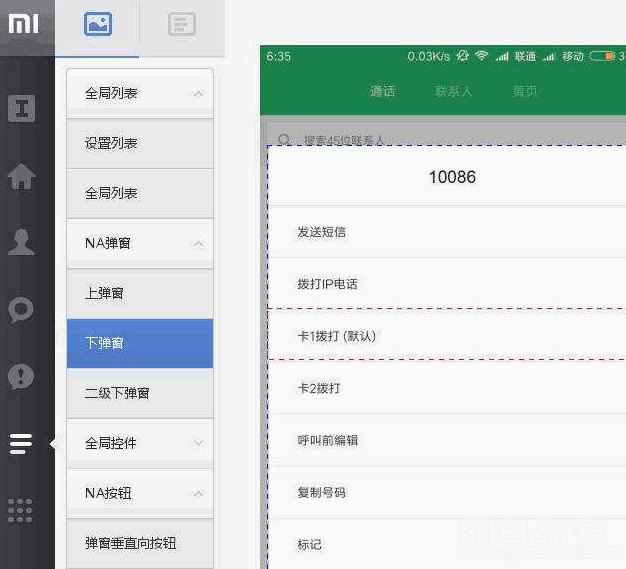Collapse the side panel with arrow handle

pyautogui.click(x=53, y=443)
